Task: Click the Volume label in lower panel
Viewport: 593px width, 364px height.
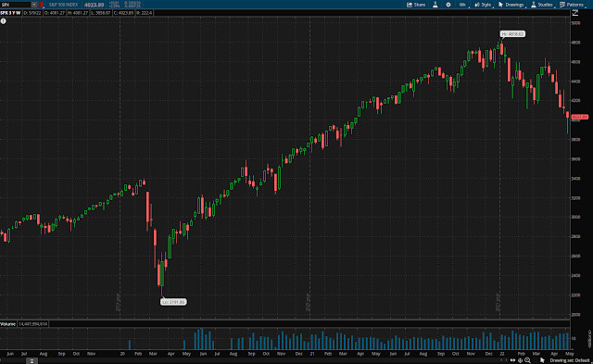Action: click(8, 324)
